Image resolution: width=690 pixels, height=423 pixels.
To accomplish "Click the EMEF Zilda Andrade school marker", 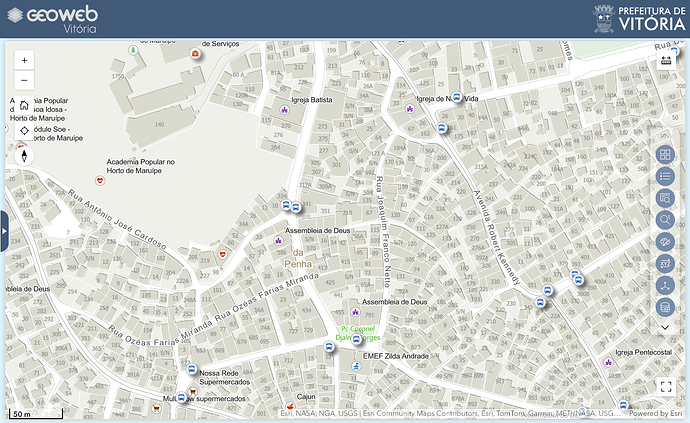I will 357,367.
